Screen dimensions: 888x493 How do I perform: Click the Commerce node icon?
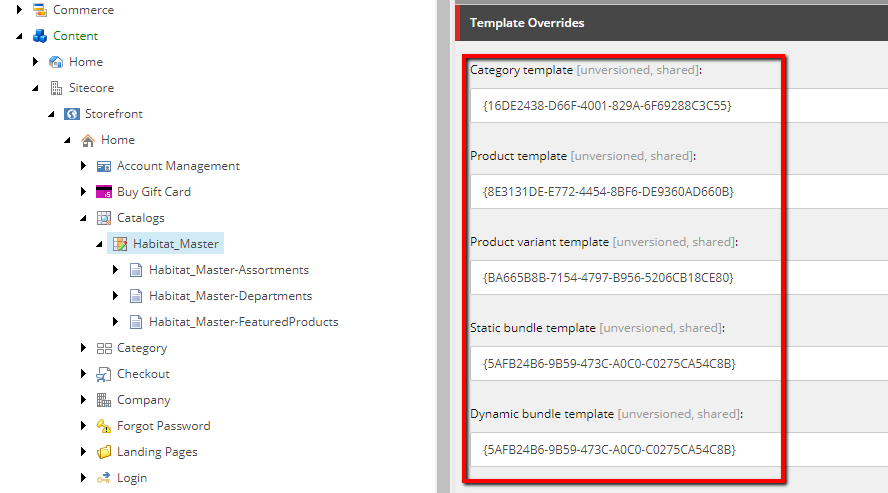40,10
